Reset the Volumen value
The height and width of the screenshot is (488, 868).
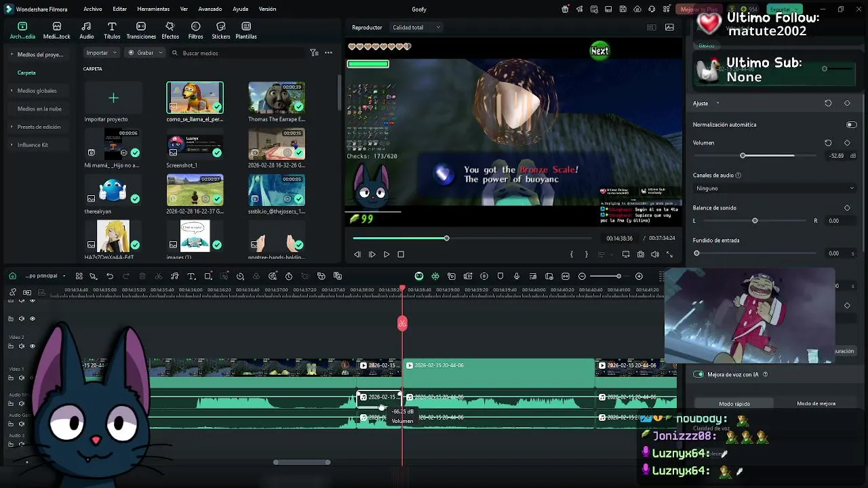(828, 143)
